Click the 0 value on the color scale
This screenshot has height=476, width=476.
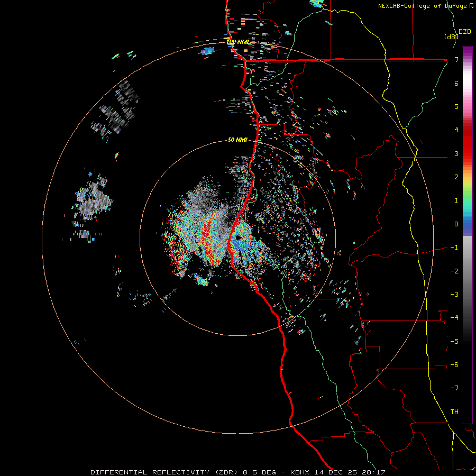456,224
